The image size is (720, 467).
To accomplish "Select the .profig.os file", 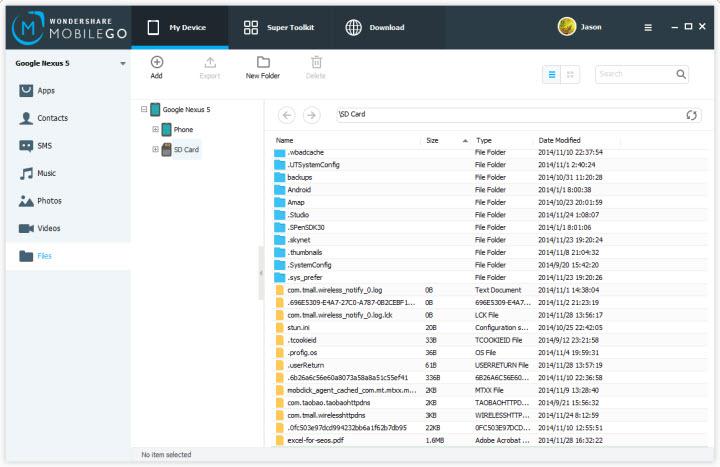I will 489,353.
